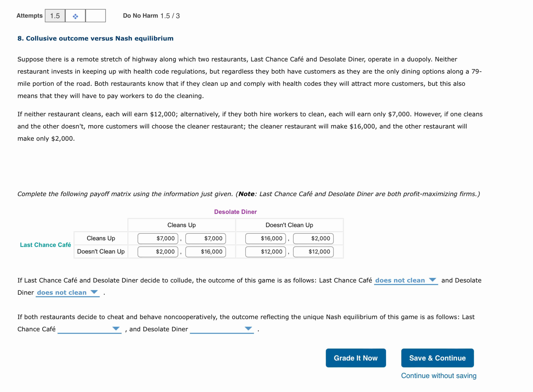Click Continue without saving link
This screenshot has height=392, width=533.
(438, 376)
